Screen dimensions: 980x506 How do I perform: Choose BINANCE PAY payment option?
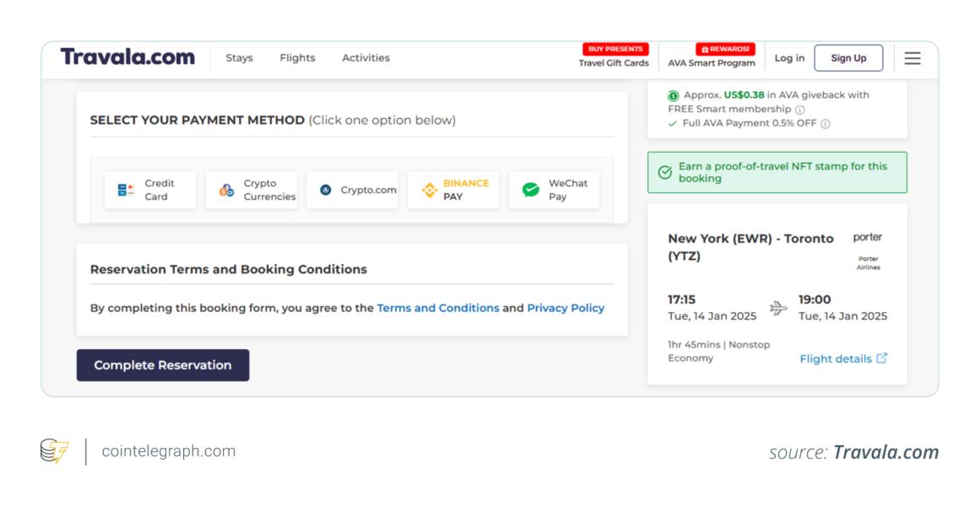[x=454, y=190]
